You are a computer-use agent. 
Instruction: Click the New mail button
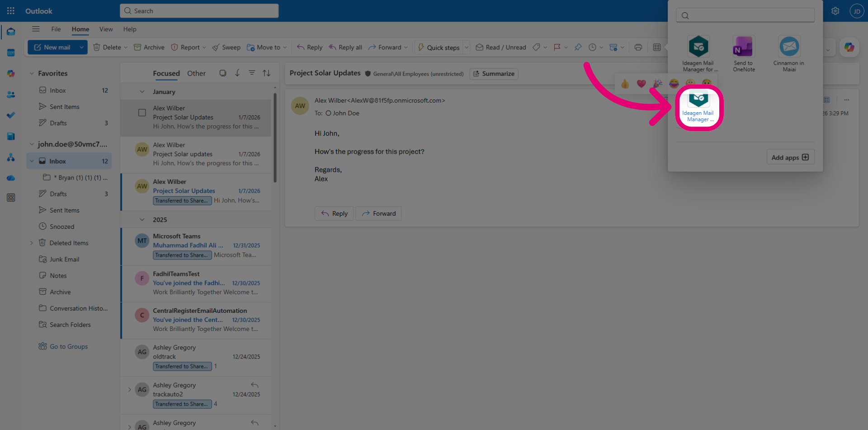[x=52, y=47]
